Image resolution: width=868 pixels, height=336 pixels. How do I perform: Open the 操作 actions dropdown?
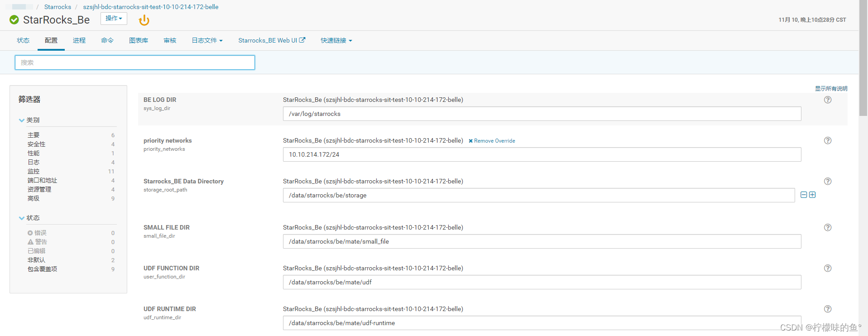114,19
